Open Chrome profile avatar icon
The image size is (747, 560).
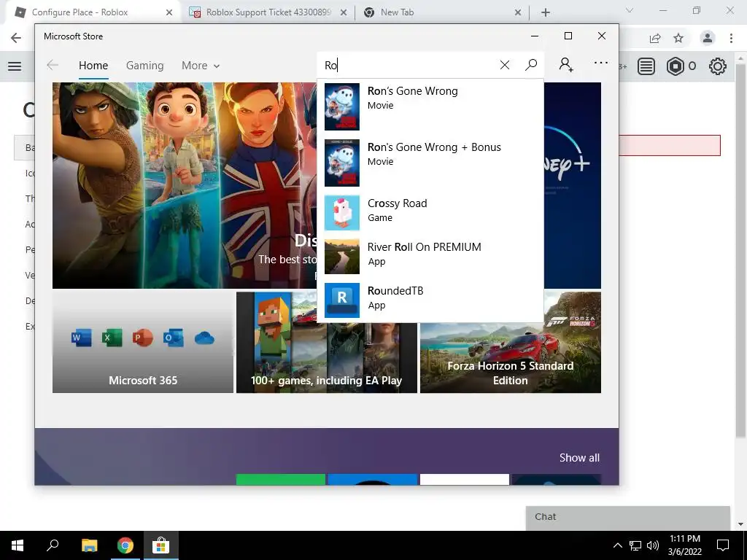[708, 38]
